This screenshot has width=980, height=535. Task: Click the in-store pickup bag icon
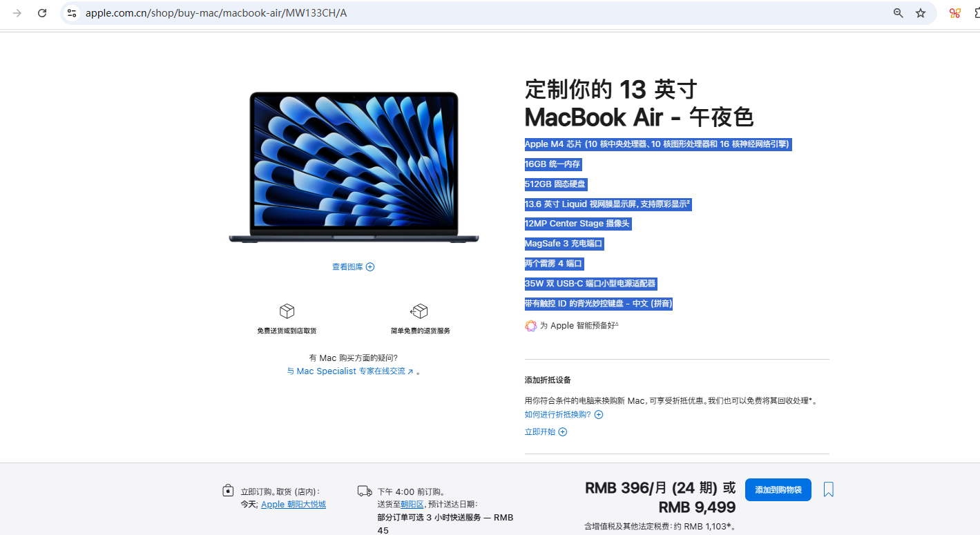pyautogui.click(x=228, y=491)
